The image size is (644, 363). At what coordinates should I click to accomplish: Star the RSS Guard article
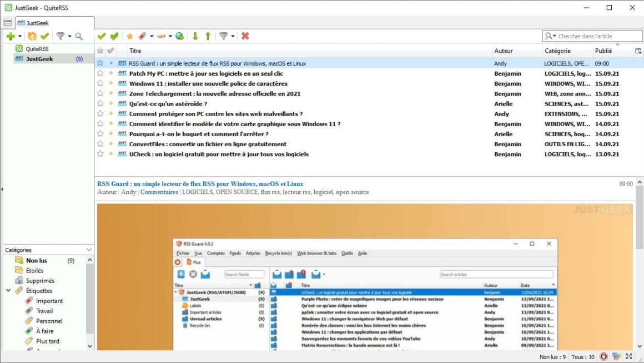point(100,63)
